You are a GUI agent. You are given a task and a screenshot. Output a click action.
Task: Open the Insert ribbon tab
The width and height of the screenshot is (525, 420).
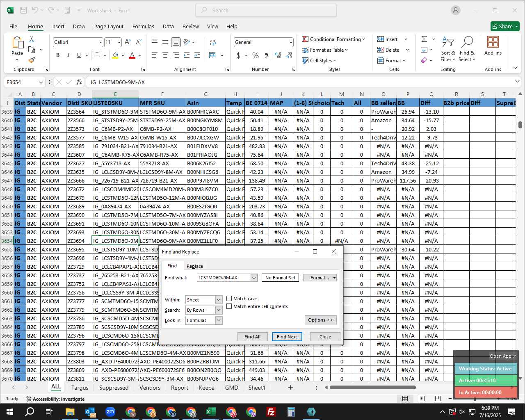click(58, 26)
